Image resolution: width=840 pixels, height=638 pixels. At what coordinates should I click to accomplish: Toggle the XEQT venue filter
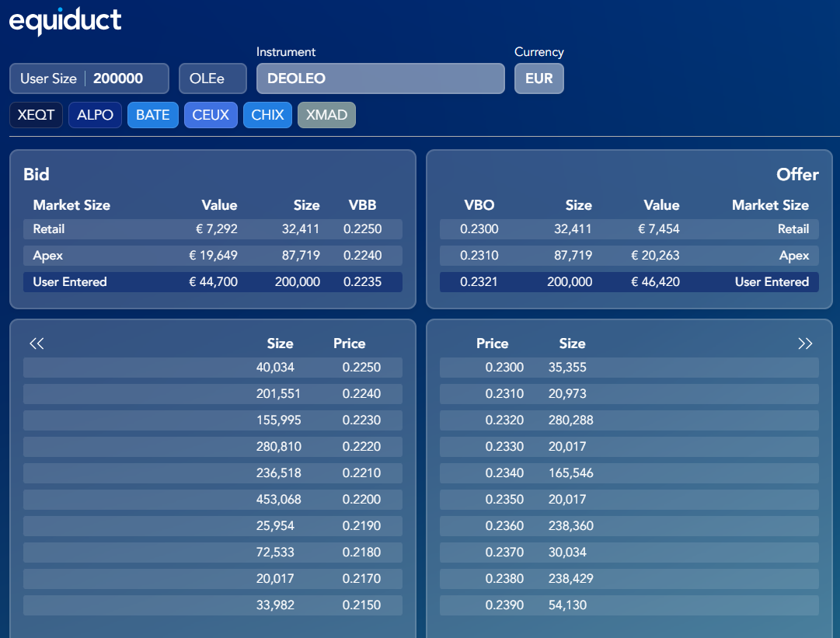(x=36, y=115)
